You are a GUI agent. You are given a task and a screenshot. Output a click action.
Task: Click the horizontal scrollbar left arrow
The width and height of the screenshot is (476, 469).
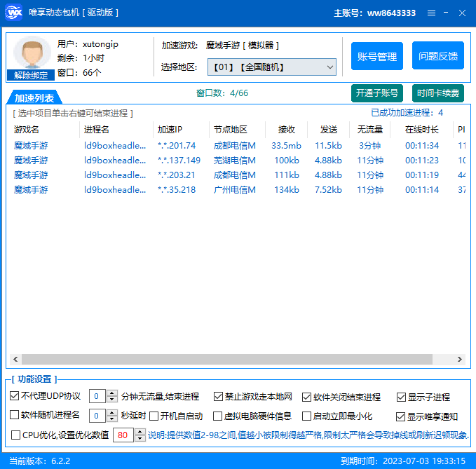[x=15, y=359]
